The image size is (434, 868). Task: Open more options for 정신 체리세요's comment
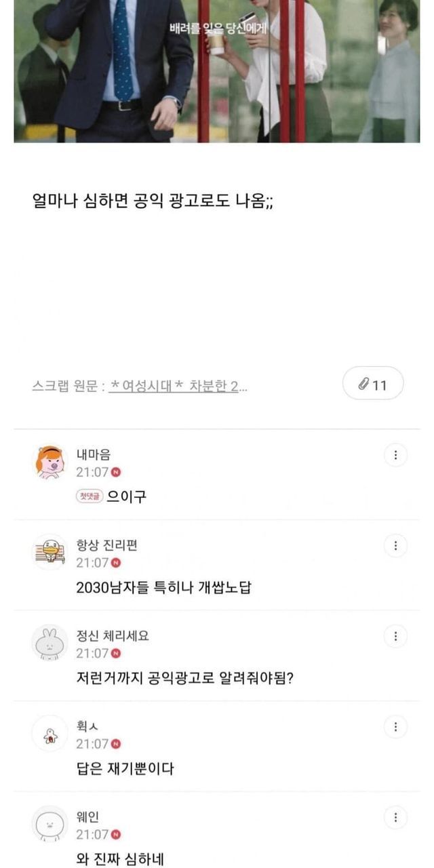(x=395, y=636)
